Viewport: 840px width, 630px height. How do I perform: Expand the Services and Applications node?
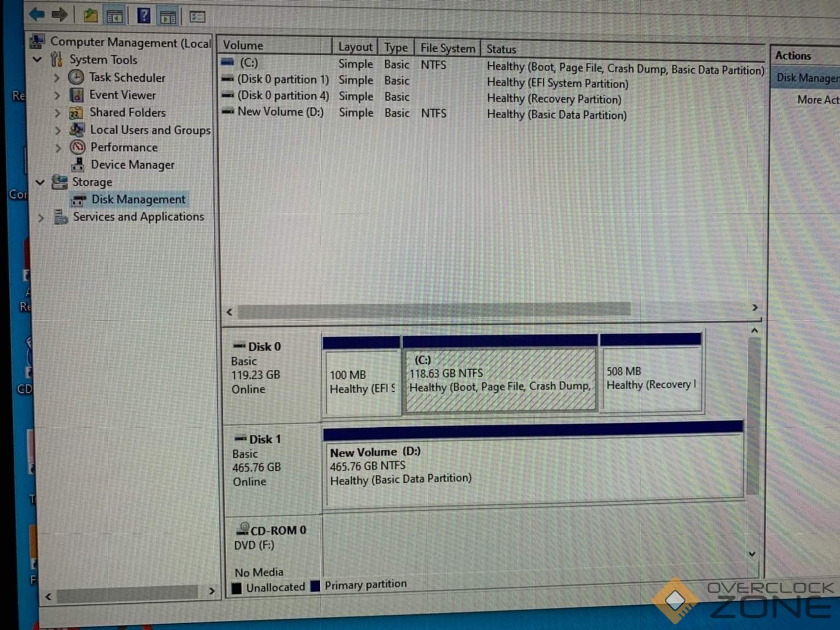pyautogui.click(x=41, y=217)
